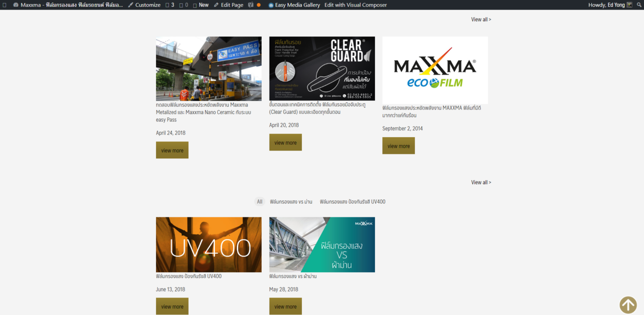Click View all above the category filters
Viewport: 644px width, 315px height.
[481, 182]
